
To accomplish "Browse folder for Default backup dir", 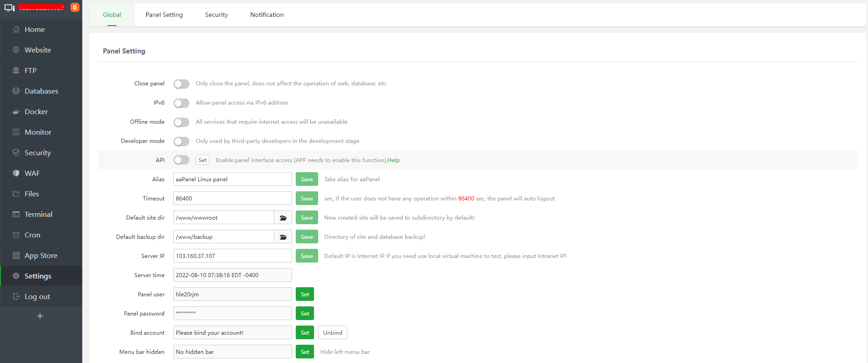I will [283, 237].
